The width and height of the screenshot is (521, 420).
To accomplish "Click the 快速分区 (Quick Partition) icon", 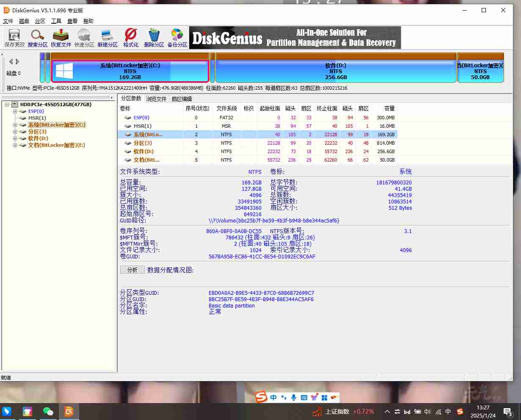I will 84,38.
